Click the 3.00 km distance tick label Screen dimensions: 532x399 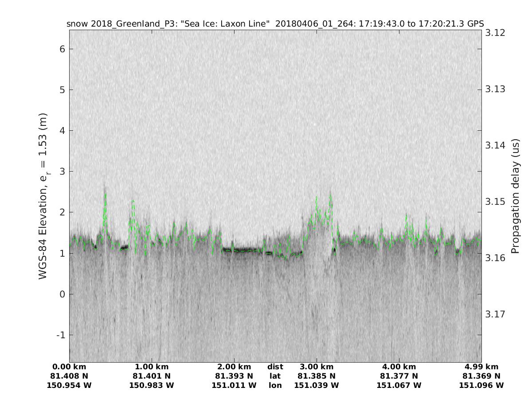317,367
